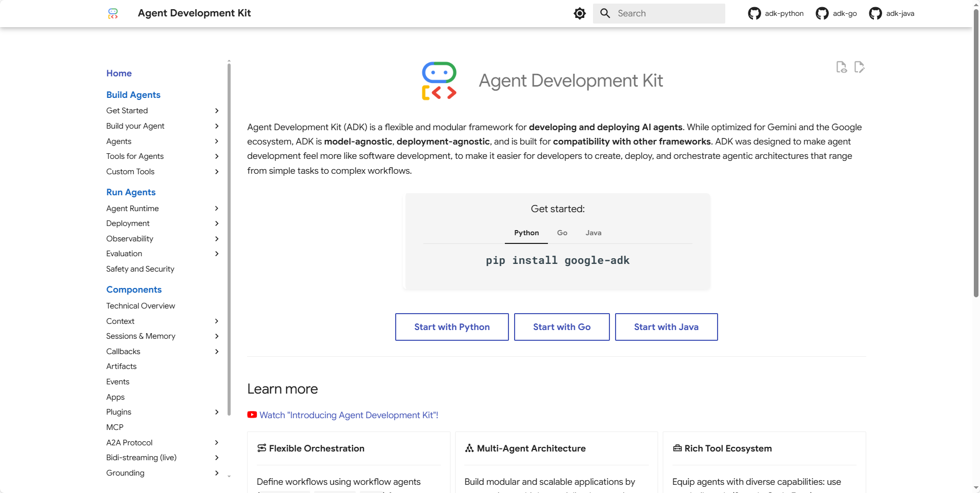Click the Start with Java button
Screen dimensions: 980x493
(x=666, y=327)
